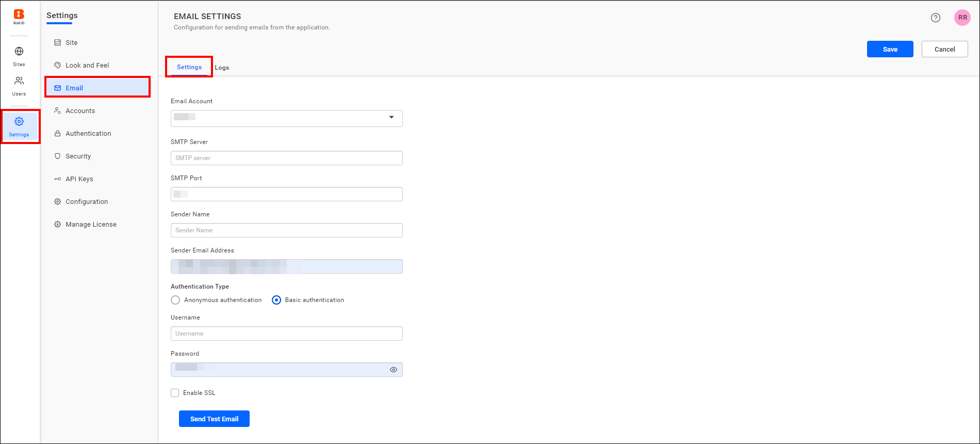The width and height of the screenshot is (980, 444).
Task: Open the Sites globe icon
Action: pos(19,51)
